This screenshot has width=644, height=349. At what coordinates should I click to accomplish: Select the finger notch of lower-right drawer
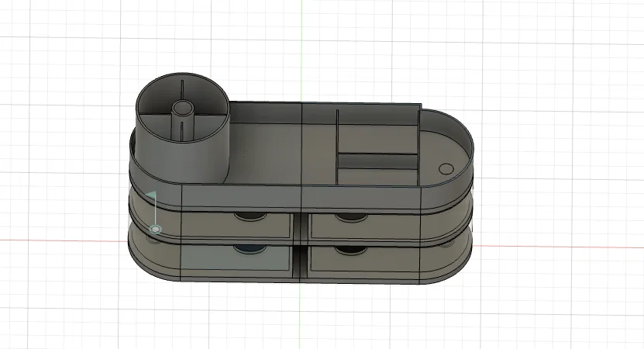click(351, 250)
